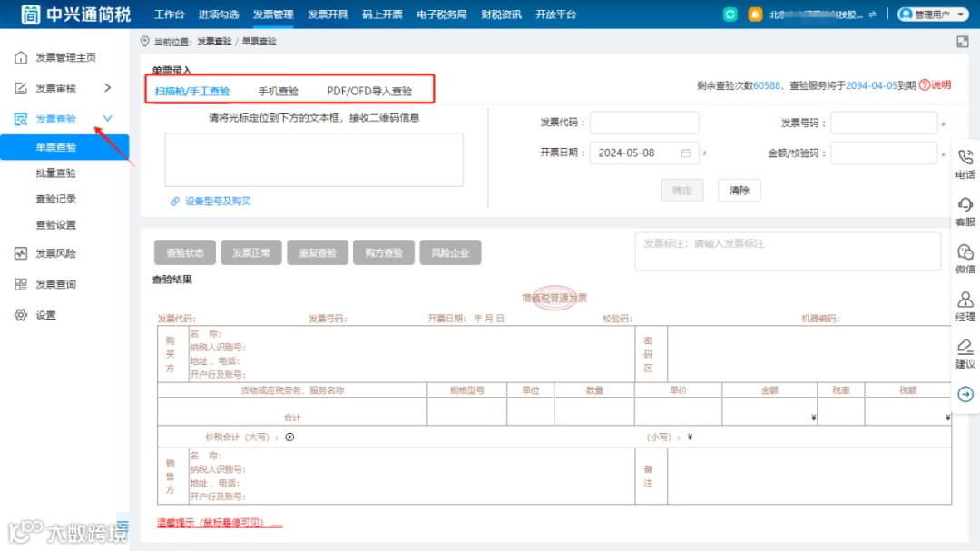Click 发票查验 in the breadcrumb
The height and width of the screenshot is (551, 980).
[214, 41]
